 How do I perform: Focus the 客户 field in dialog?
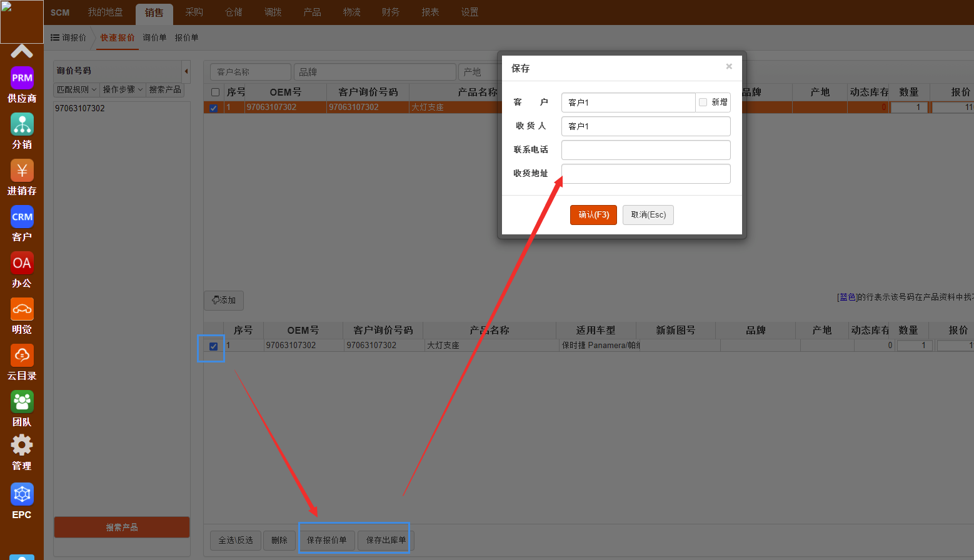tap(628, 102)
